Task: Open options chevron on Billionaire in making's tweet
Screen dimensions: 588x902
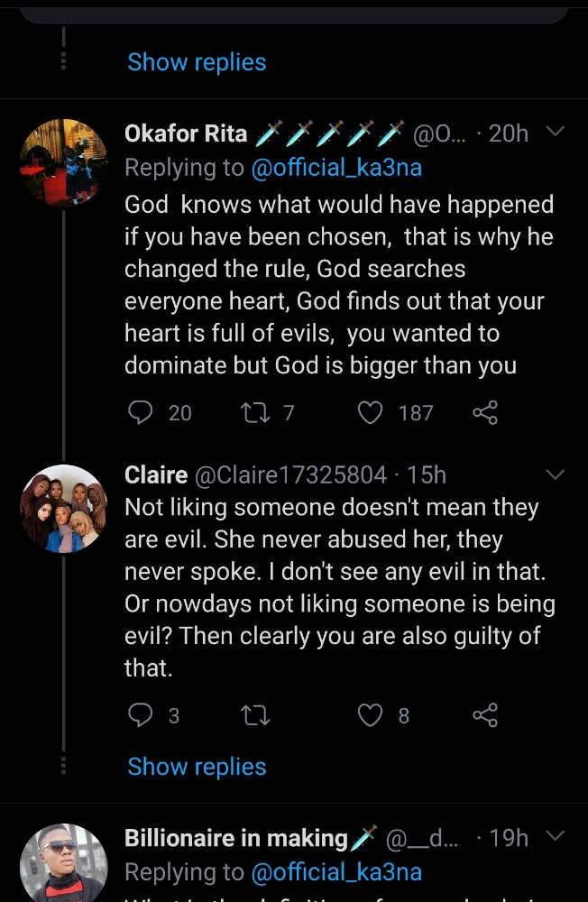Action: (556, 836)
